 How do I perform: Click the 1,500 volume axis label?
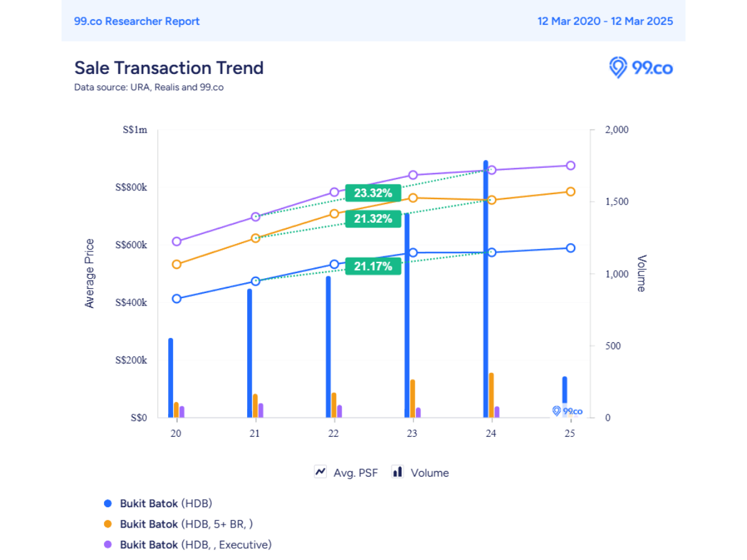tap(618, 202)
